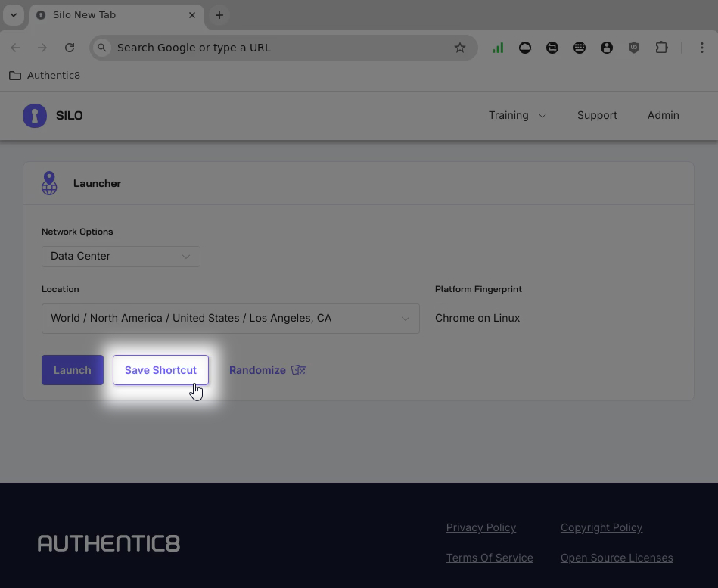Bookmark this page with the star icon
718x588 pixels.
[x=460, y=48]
